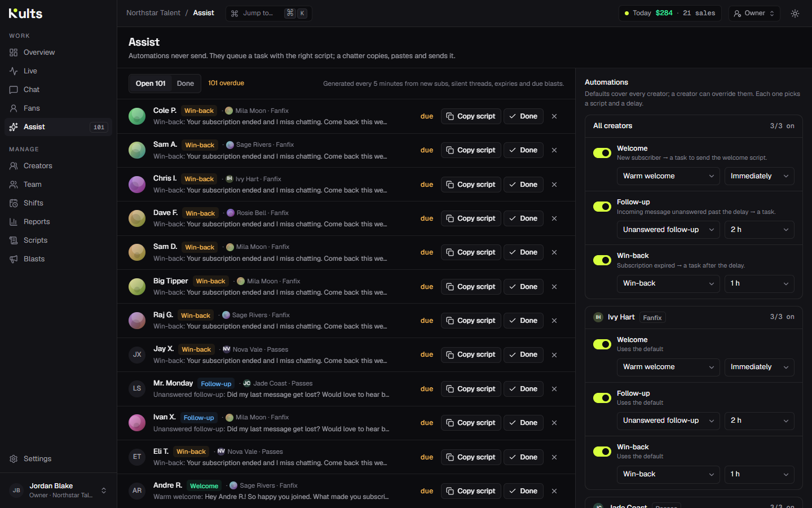Open All creators 1 h delay dropdown

759,283
